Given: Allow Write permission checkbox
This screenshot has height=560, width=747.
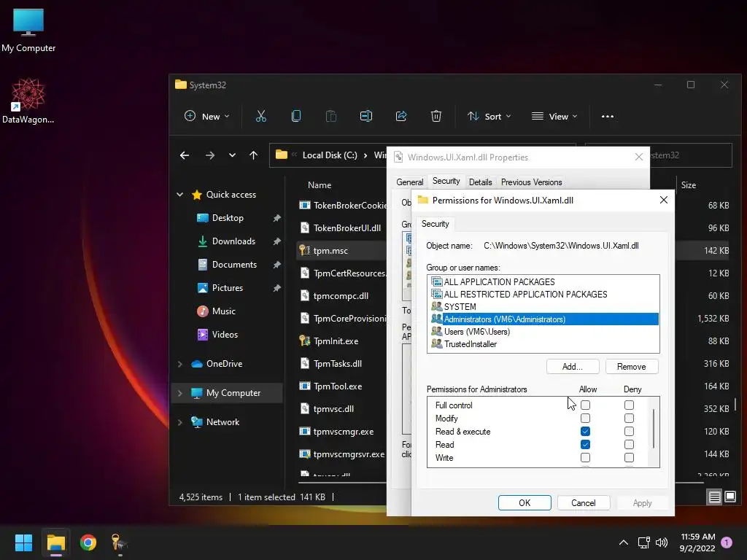Looking at the screenshot, I should [586, 458].
